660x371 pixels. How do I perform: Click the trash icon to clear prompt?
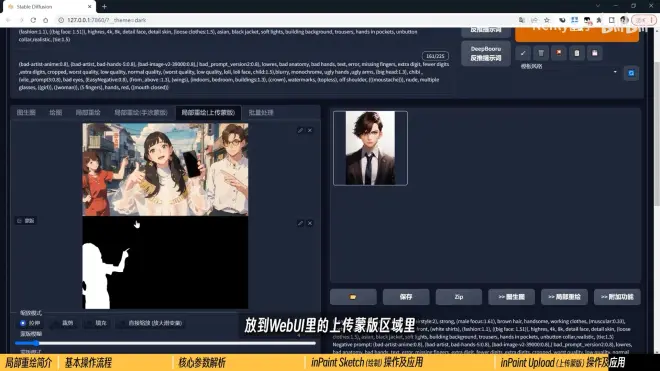[541, 53]
